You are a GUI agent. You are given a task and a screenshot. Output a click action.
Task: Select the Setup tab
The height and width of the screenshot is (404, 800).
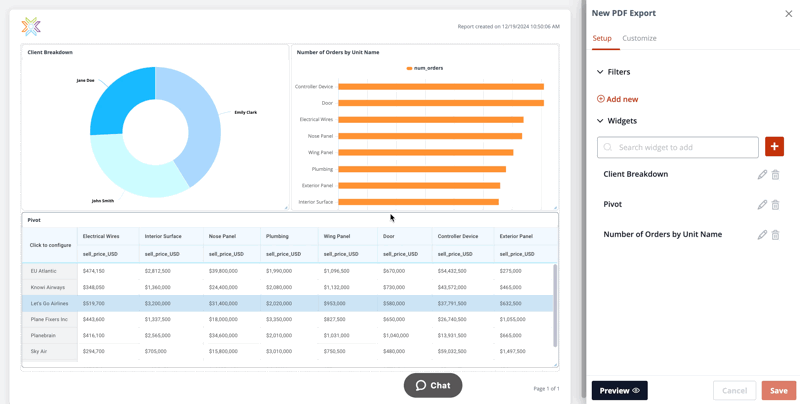[602, 38]
